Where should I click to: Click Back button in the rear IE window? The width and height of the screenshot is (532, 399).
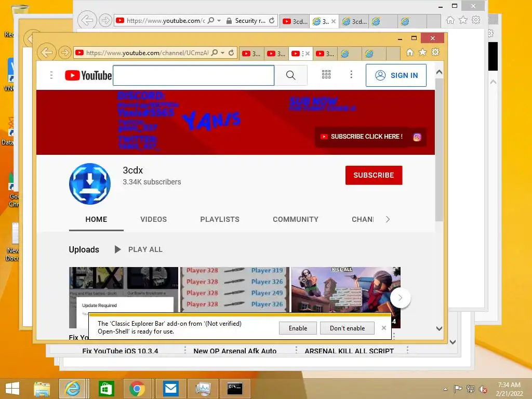point(87,20)
